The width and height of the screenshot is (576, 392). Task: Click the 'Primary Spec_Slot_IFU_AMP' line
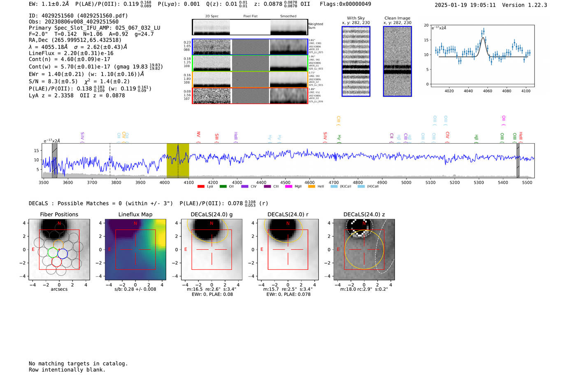[95, 28]
